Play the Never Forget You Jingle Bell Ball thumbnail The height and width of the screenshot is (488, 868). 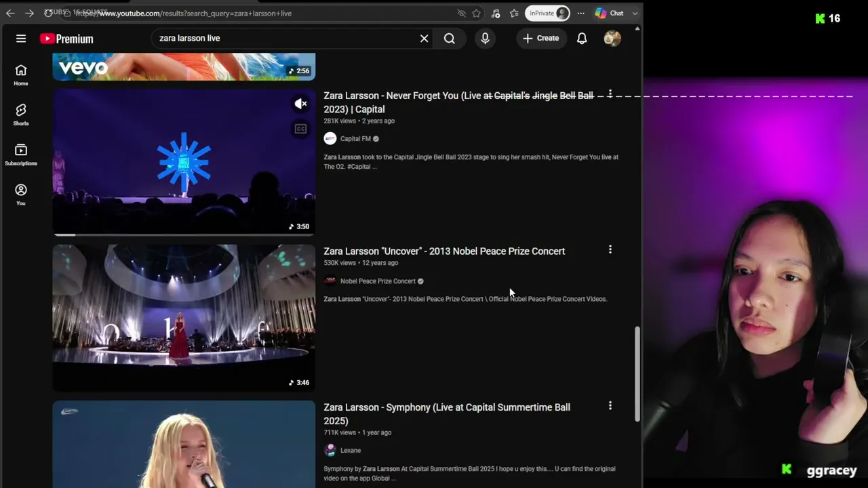pos(184,162)
